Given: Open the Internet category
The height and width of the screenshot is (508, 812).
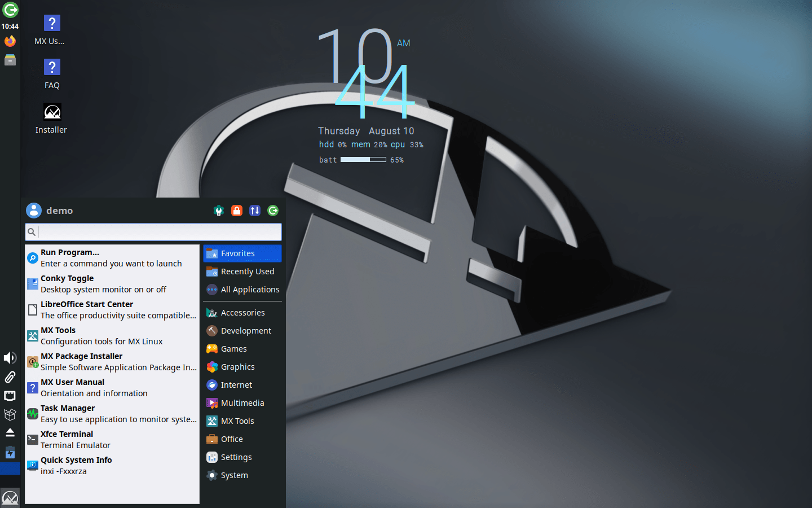Looking at the screenshot, I should tap(242, 385).
